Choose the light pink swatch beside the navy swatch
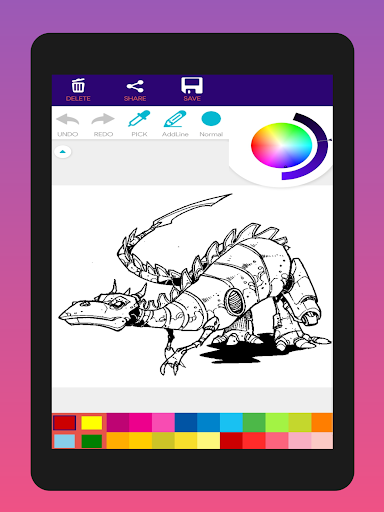This screenshot has width=384, height=512. [163, 422]
